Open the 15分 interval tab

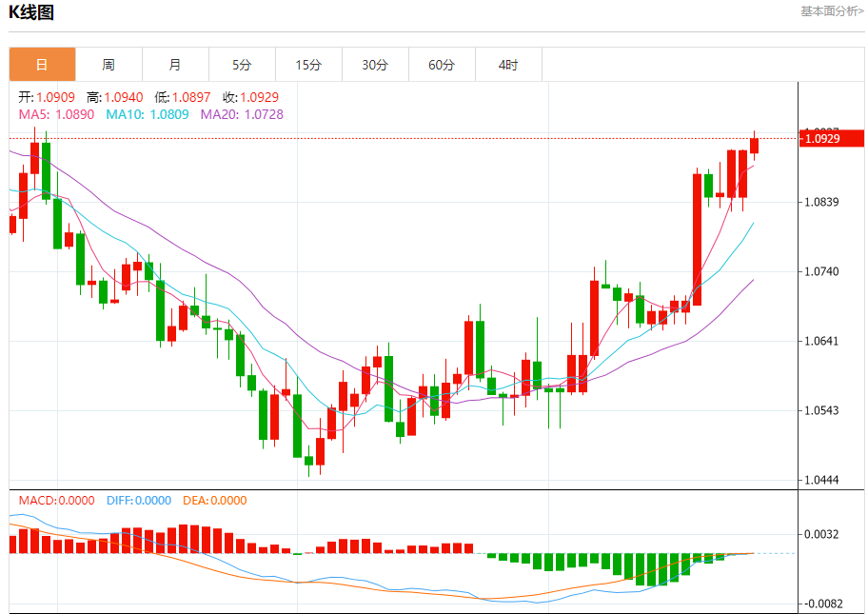(309, 65)
